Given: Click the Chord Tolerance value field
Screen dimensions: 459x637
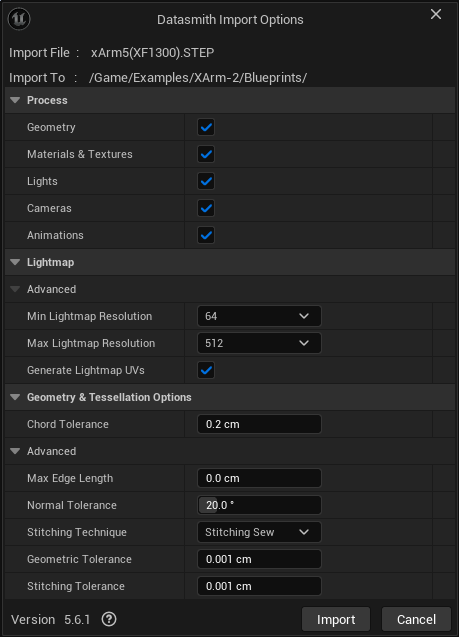Looking at the screenshot, I should [x=259, y=424].
